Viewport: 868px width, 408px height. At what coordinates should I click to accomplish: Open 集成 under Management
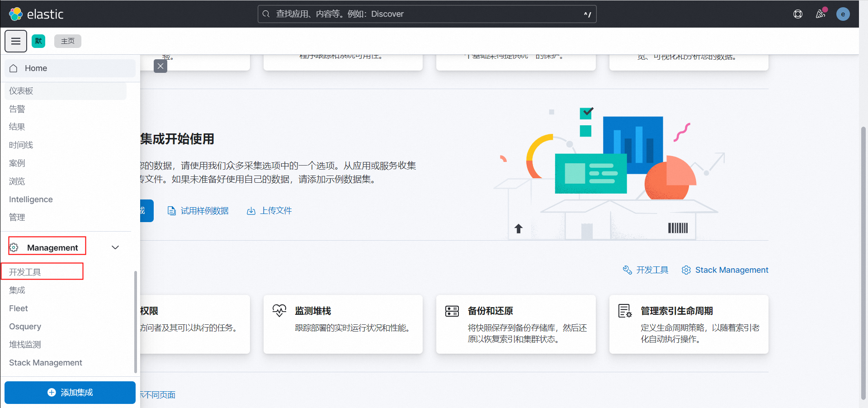17,290
